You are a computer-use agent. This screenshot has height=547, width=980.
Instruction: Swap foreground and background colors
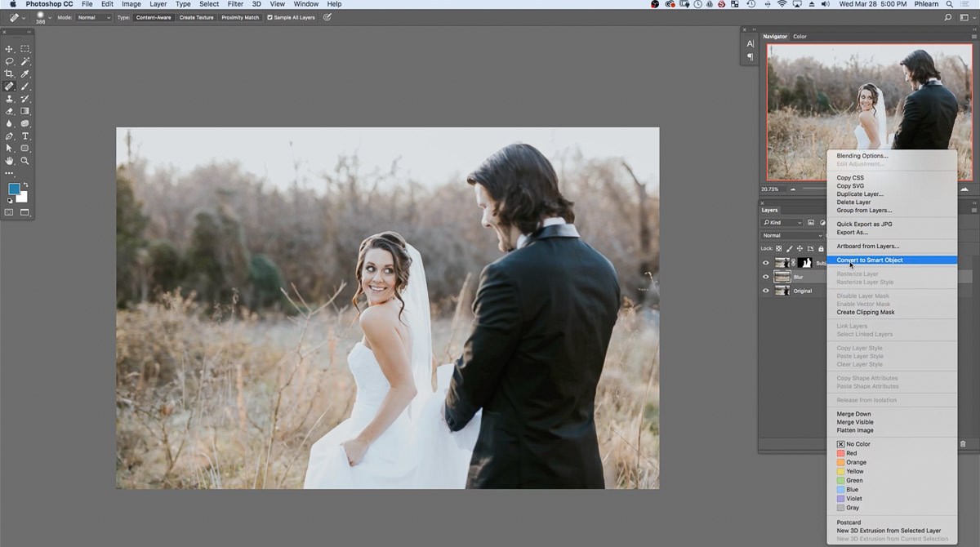(26, 185)
